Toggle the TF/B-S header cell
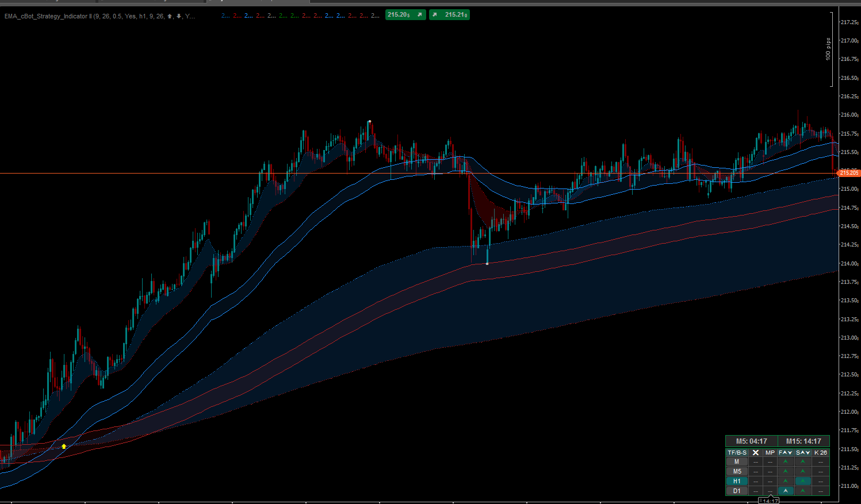The image size is (861, 504). [x=737, y=453]
